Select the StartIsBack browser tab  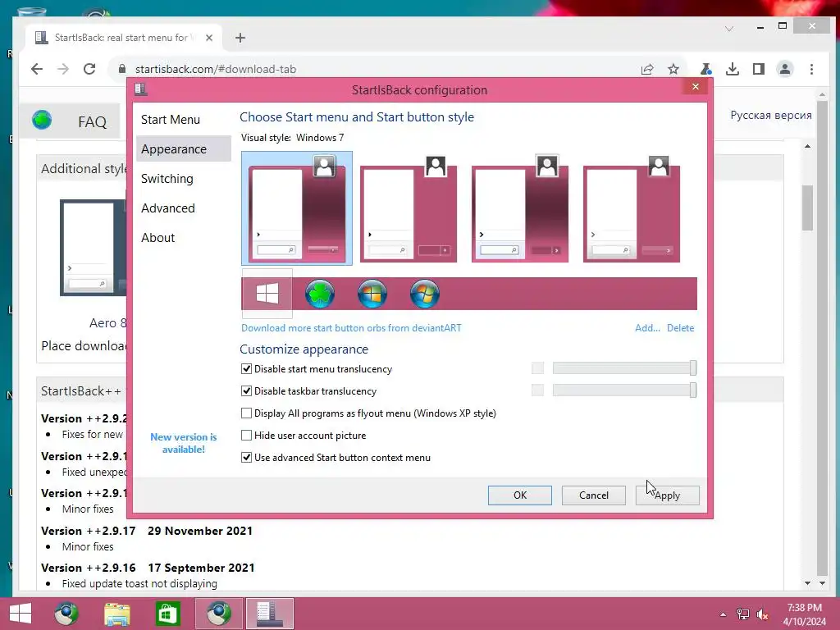123,38
